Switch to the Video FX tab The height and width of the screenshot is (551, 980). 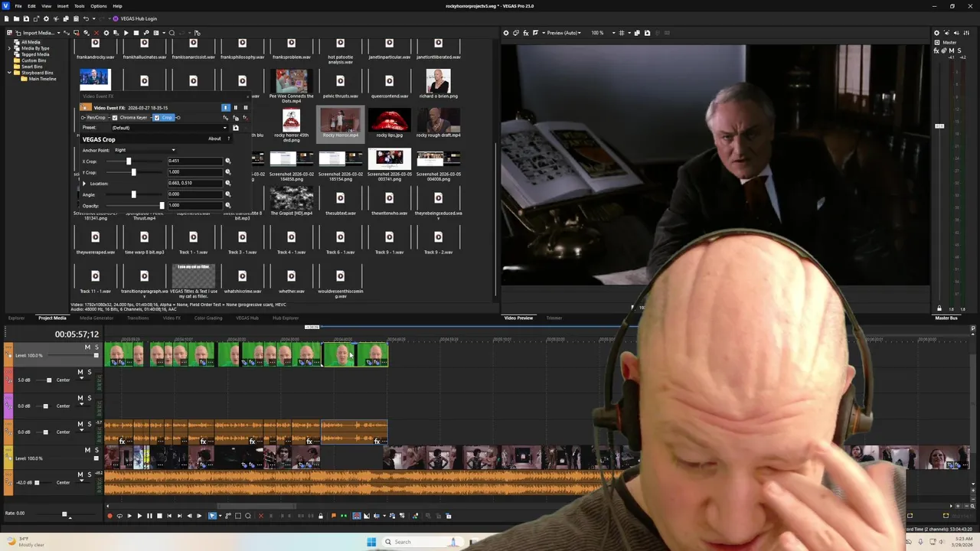point(171,318)
